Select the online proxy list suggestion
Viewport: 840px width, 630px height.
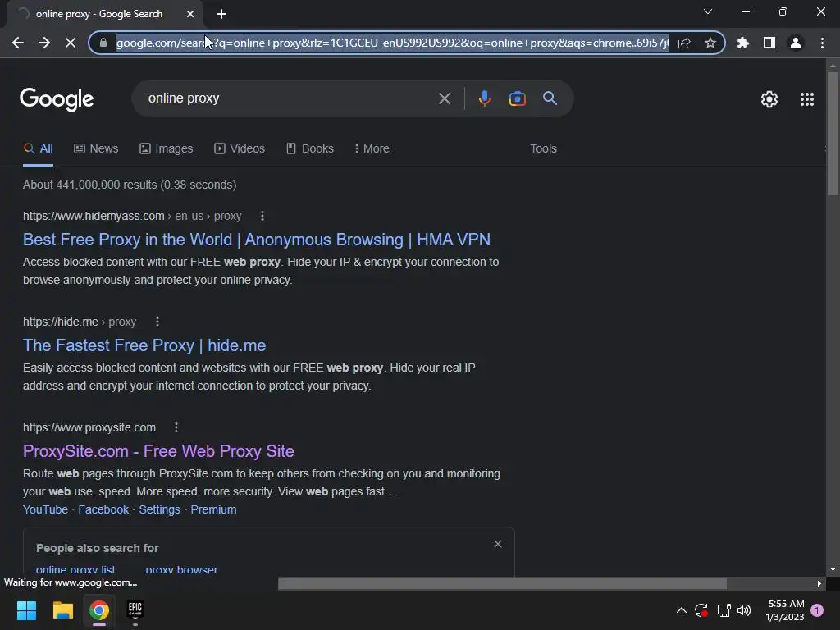coord(75,570)
